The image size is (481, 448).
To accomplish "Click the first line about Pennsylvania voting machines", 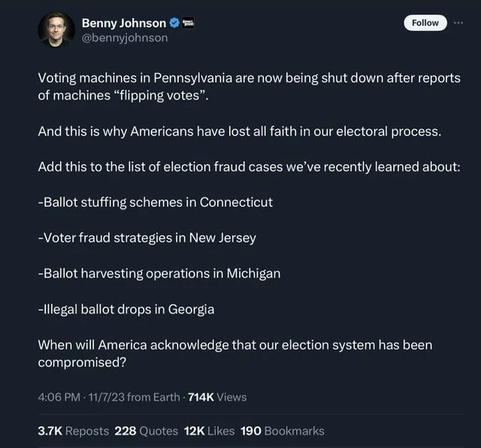I will [x=249, y=78].
